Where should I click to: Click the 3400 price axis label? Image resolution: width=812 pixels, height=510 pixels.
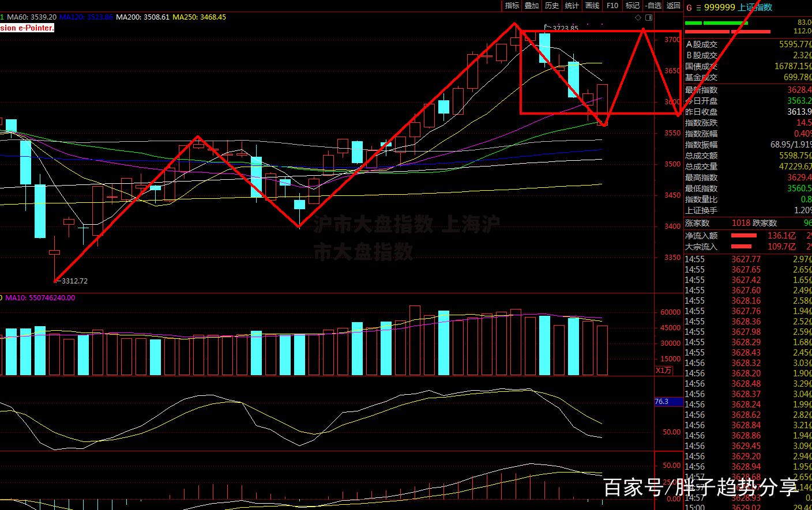(x=672, y=226)
